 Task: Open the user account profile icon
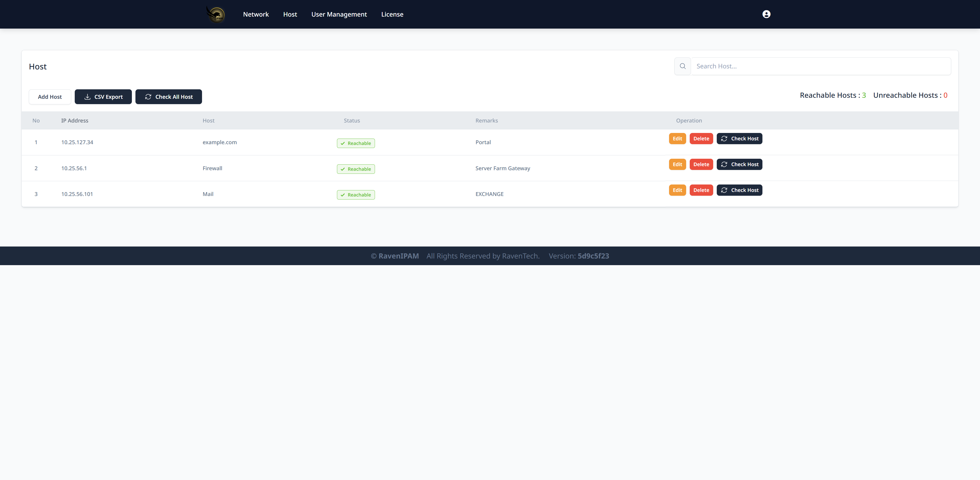(x=766, y=14)
